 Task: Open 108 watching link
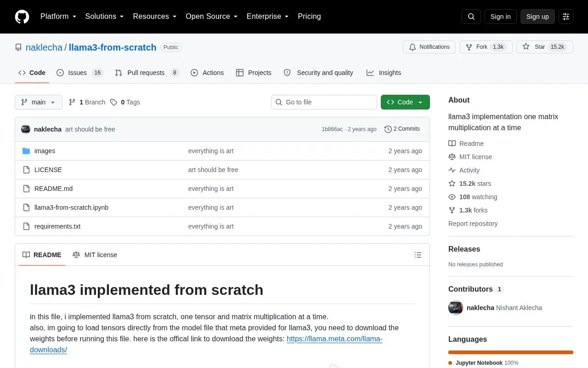(473, 197)
